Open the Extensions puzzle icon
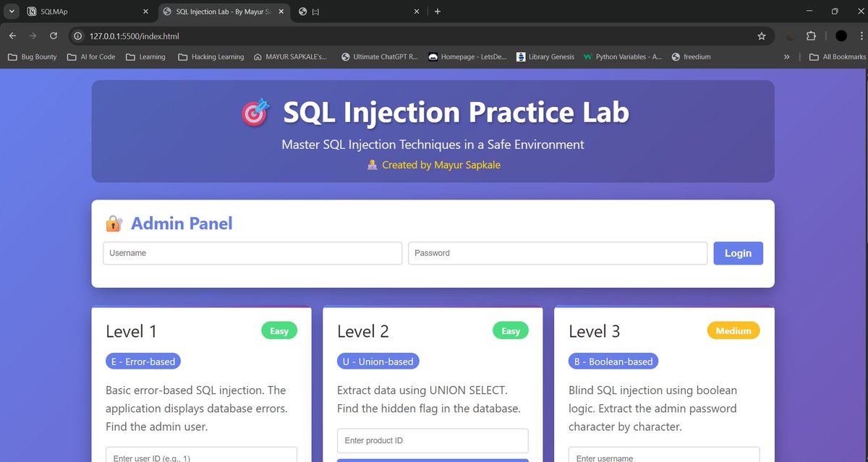This screenshot has height=462, width=868. tap(811, 35)
